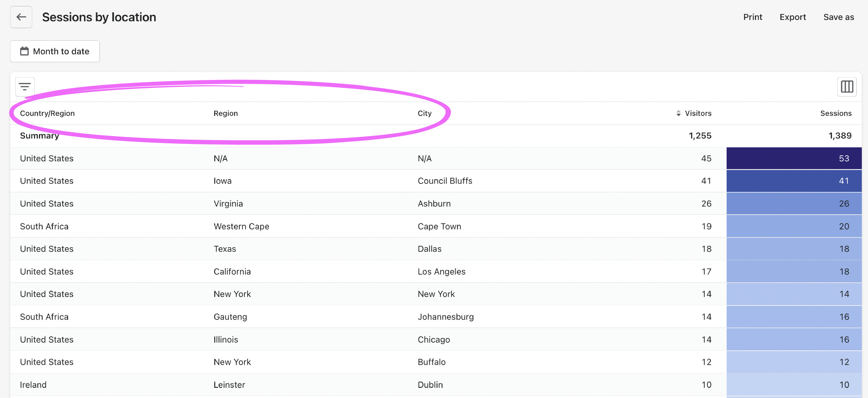
Task: Select the Ireland country row
Action: [x=33, y=384]
